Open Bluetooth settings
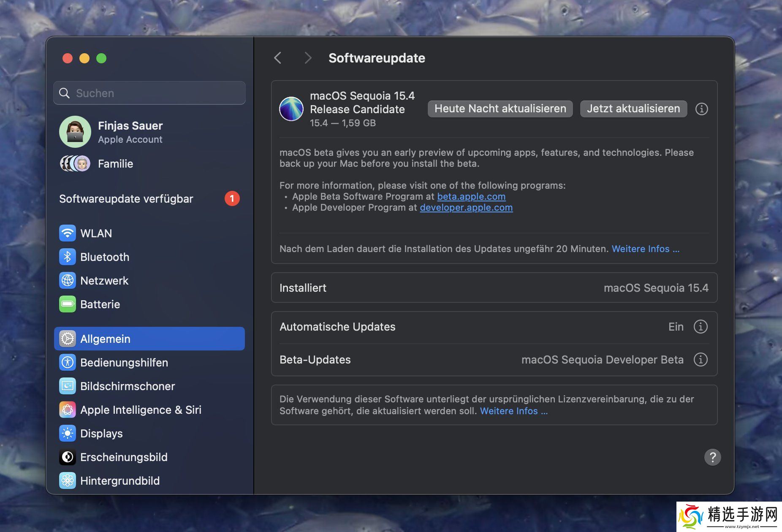 pyautogui.click(x=104, y=257)
